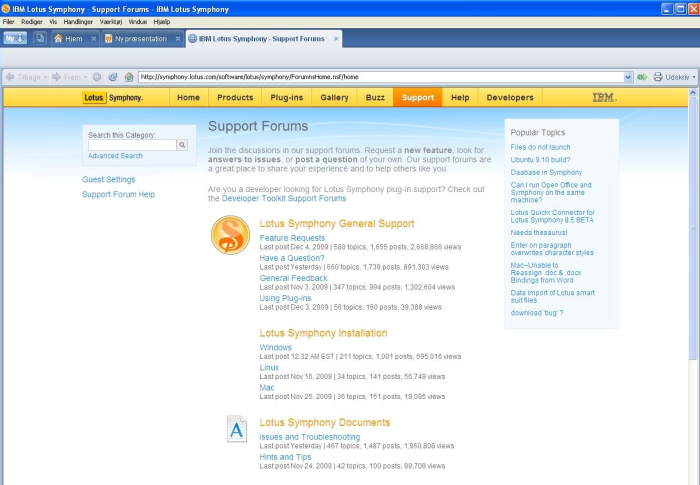Click the IBM logo
This screenshot has height=485, width=700.
[604, 97]
